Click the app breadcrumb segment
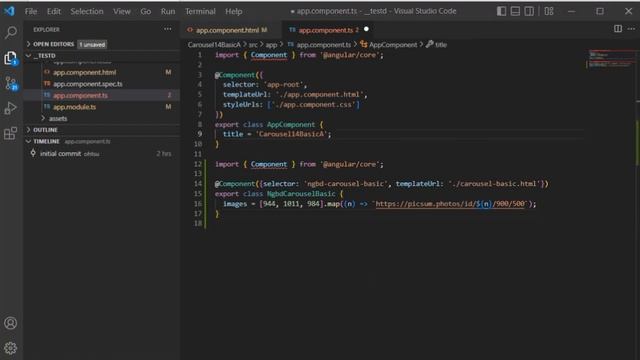 point(271,44)
